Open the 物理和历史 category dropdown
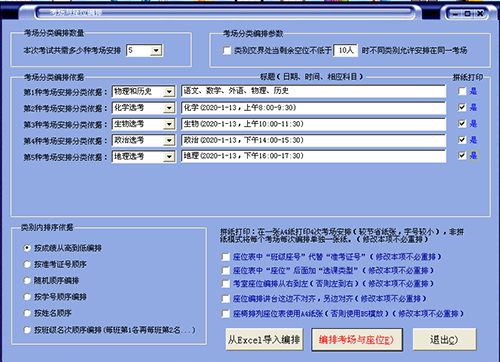Screen dimensions: 500x362 click(x=169, y=91)
